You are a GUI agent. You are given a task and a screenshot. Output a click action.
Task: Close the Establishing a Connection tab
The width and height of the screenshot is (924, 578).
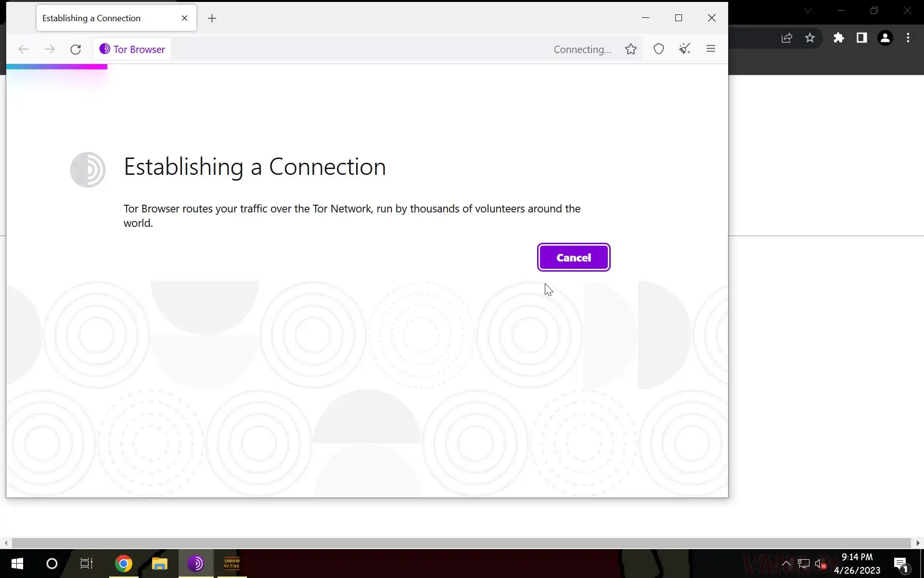[x=184, y=18]
